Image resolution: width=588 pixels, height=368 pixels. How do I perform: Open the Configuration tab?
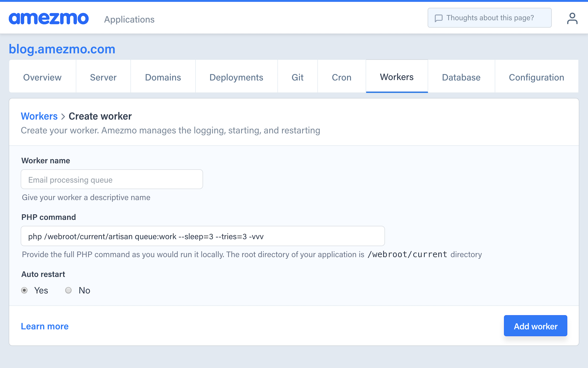tap(536, 77)
